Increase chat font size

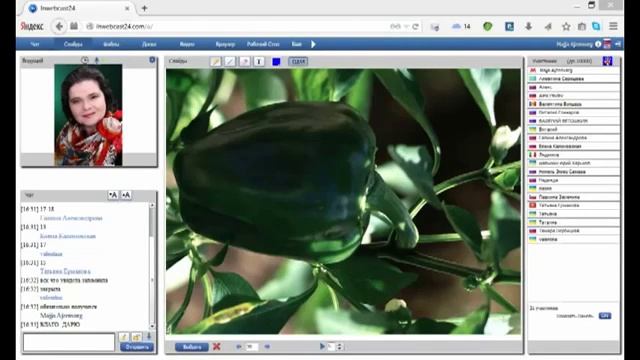[x=126, y=195]
